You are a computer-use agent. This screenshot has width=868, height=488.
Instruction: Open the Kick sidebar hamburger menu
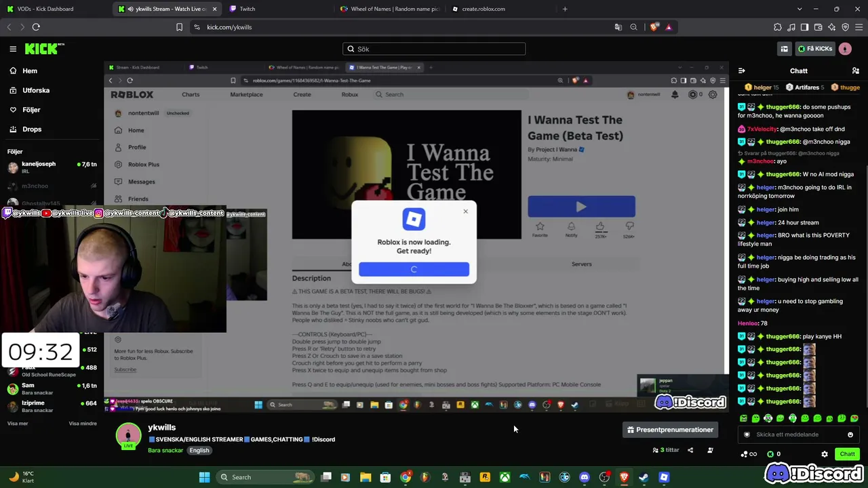pyautogui.click(x=13, y=49)
